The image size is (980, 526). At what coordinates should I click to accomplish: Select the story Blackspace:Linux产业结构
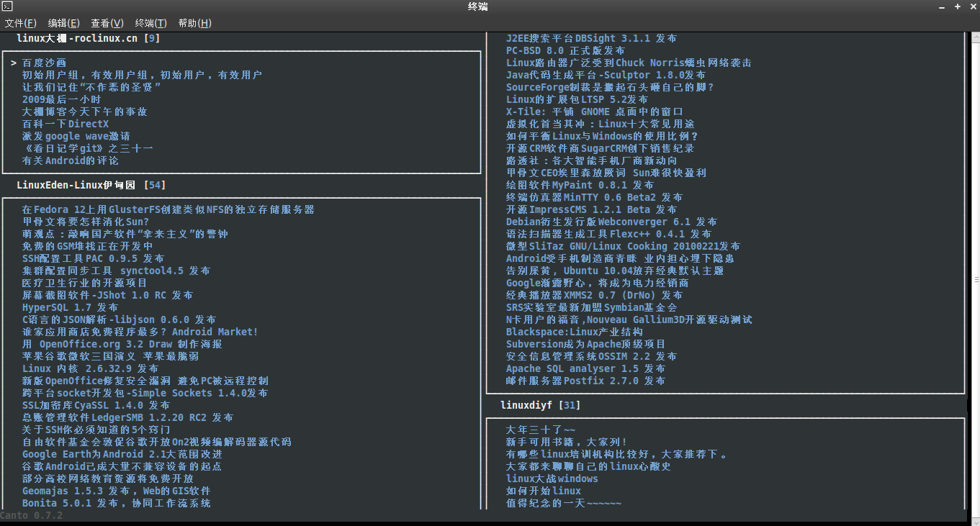pyautogui.click(x=574, y=332)
